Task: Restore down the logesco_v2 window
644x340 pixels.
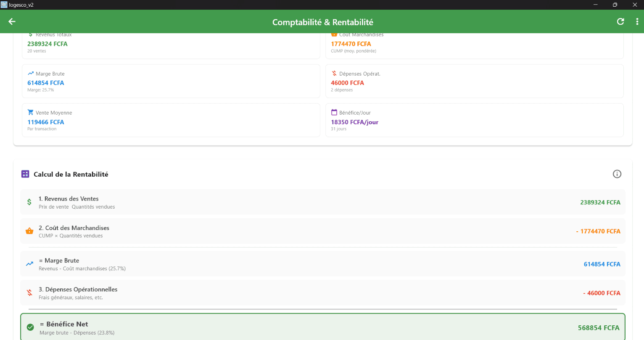Action: pos(615,5)
